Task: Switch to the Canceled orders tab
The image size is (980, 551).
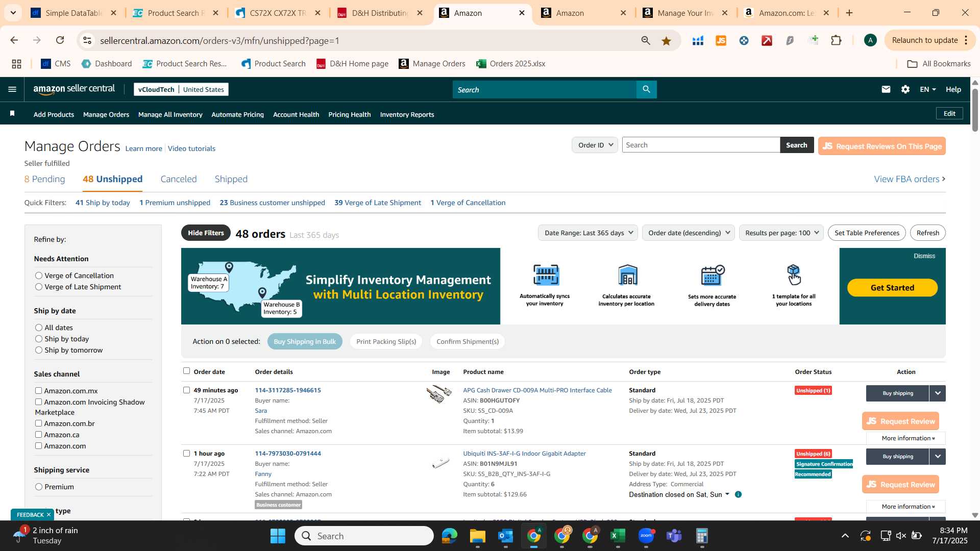Action: (x=179, y=179)
